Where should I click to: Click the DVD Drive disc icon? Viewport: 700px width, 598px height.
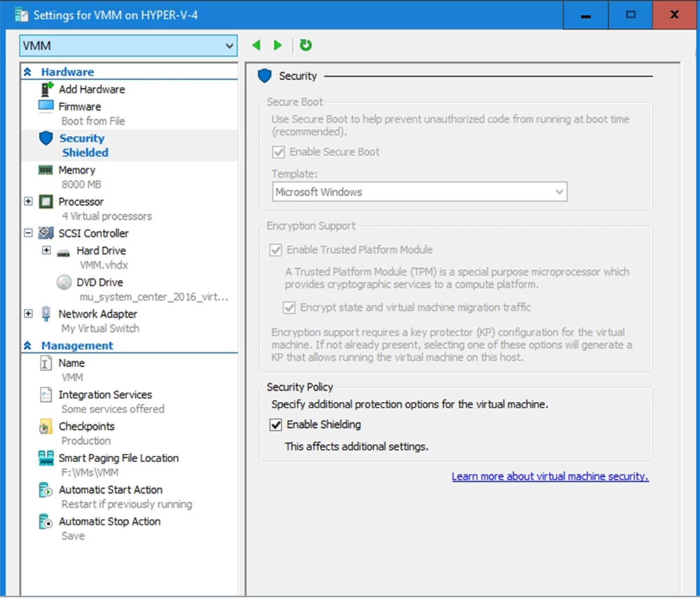64,282
